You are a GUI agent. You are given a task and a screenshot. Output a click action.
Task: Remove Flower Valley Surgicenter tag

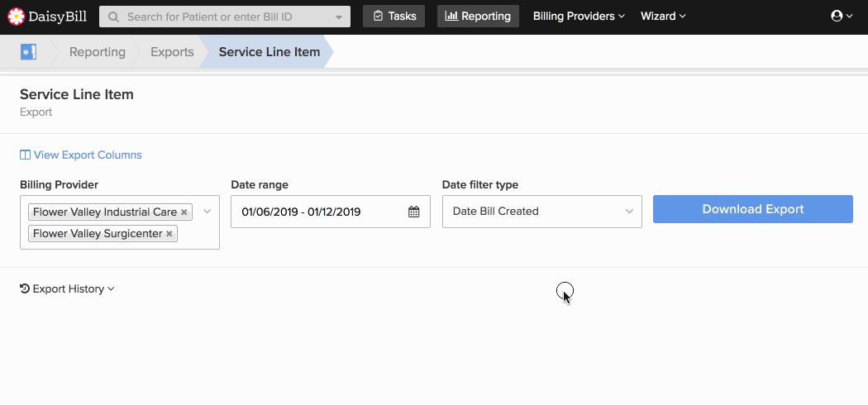point(169,234)
